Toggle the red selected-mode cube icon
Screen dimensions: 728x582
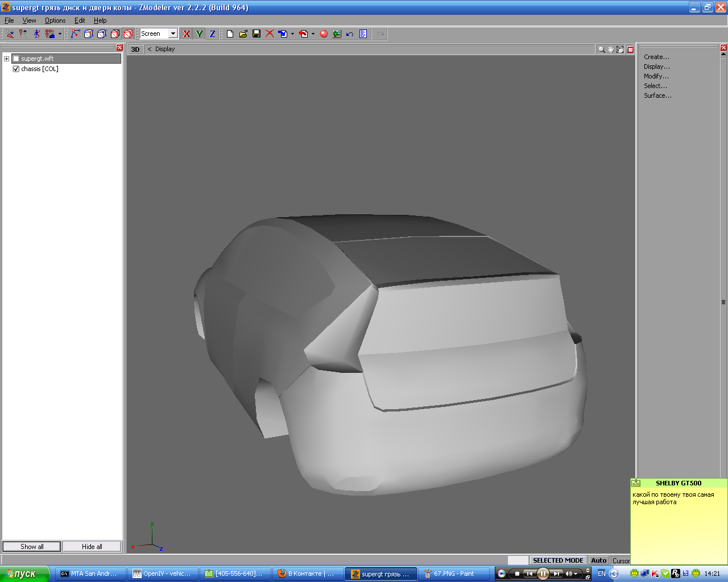(129, 34)
